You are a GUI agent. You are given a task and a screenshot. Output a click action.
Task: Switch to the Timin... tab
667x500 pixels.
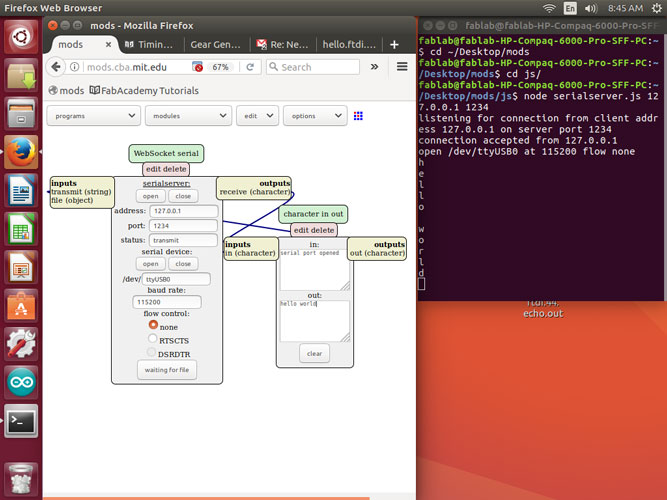point(150,44)
